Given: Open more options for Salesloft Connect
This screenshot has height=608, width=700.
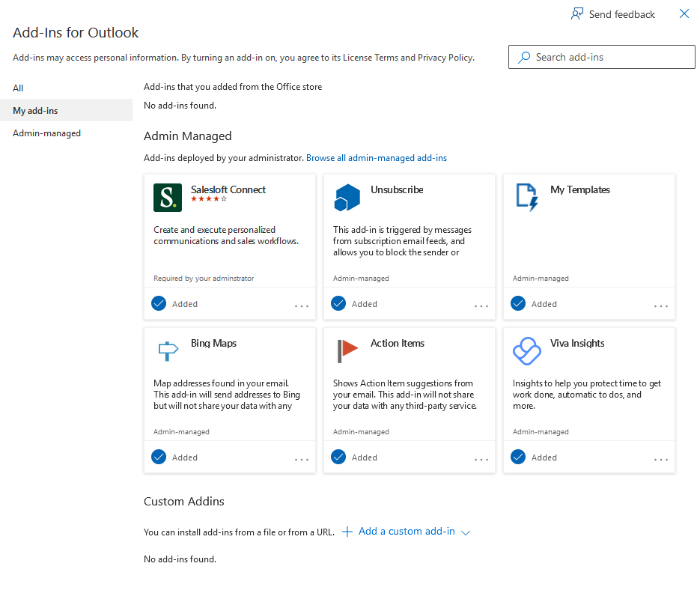Looking at the screenshot, I should click(x=302, y=305).
